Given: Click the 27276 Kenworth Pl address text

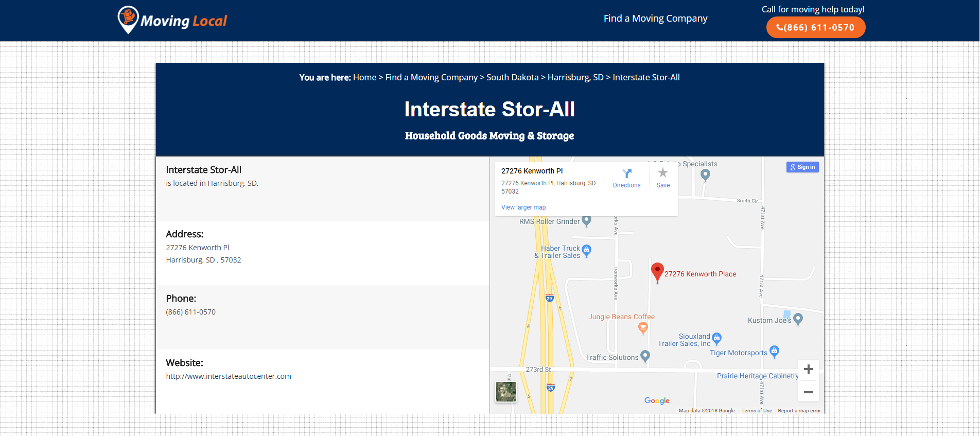Looking at the screenshot, I should [198, 248].
